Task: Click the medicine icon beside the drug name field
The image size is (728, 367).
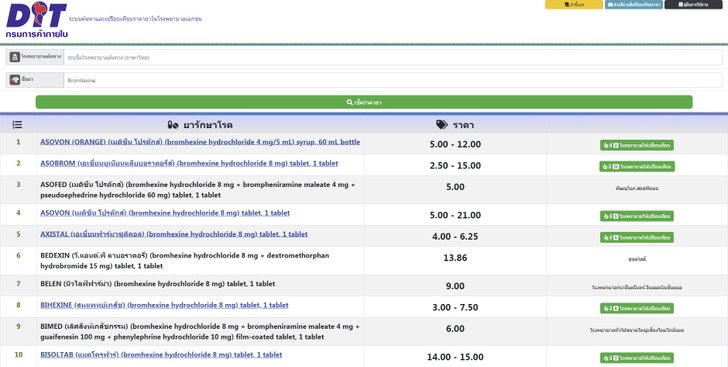Action: tap(15, 79)
